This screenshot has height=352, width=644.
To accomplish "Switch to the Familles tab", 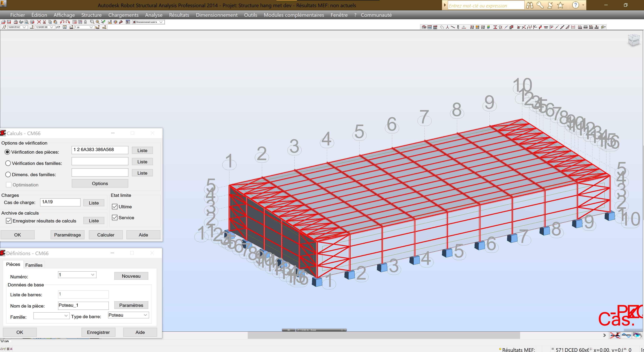I will coord(34,265).
